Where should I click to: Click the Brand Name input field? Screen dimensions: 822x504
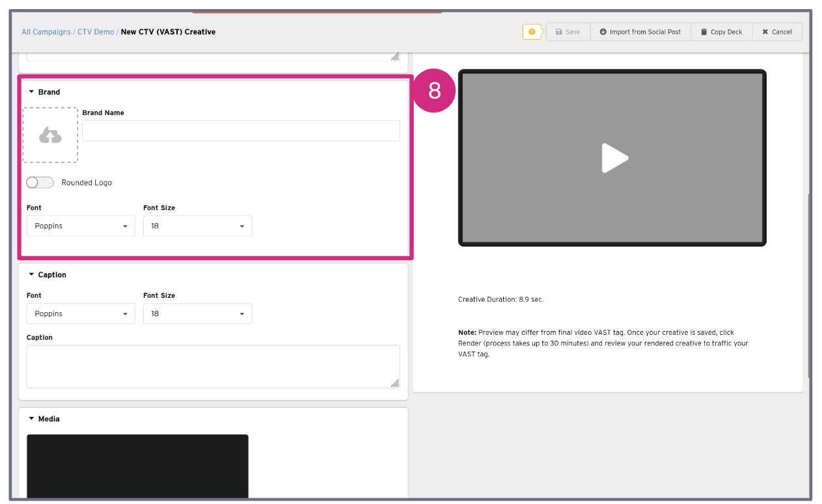241,131
